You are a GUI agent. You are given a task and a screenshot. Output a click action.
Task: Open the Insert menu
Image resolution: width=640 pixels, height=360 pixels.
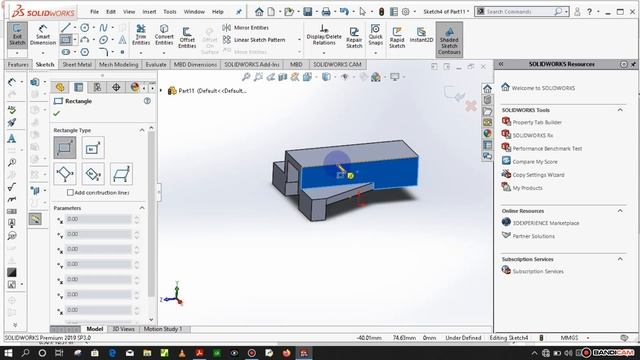pos(149,12)
